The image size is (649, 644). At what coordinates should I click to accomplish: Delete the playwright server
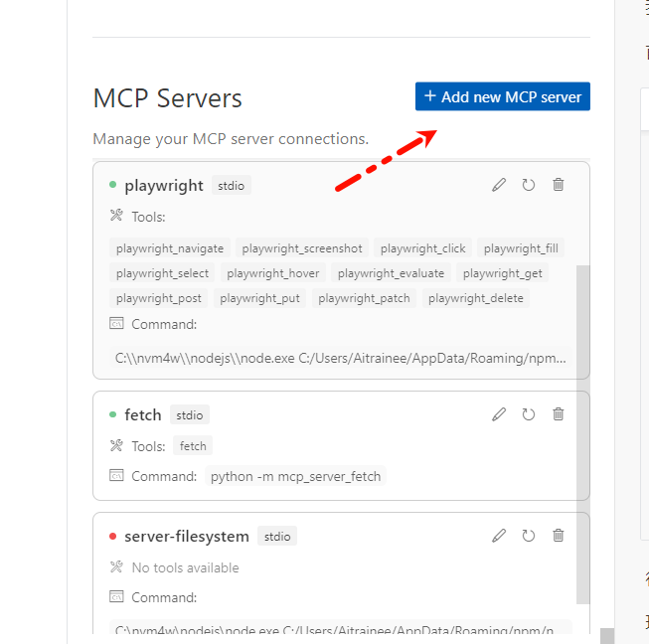tap(558, 185)
